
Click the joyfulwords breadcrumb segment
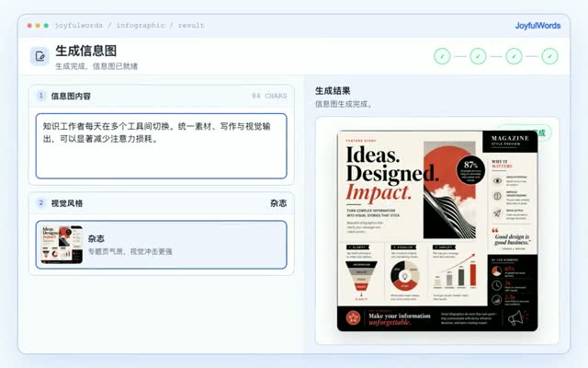[78, 26]
